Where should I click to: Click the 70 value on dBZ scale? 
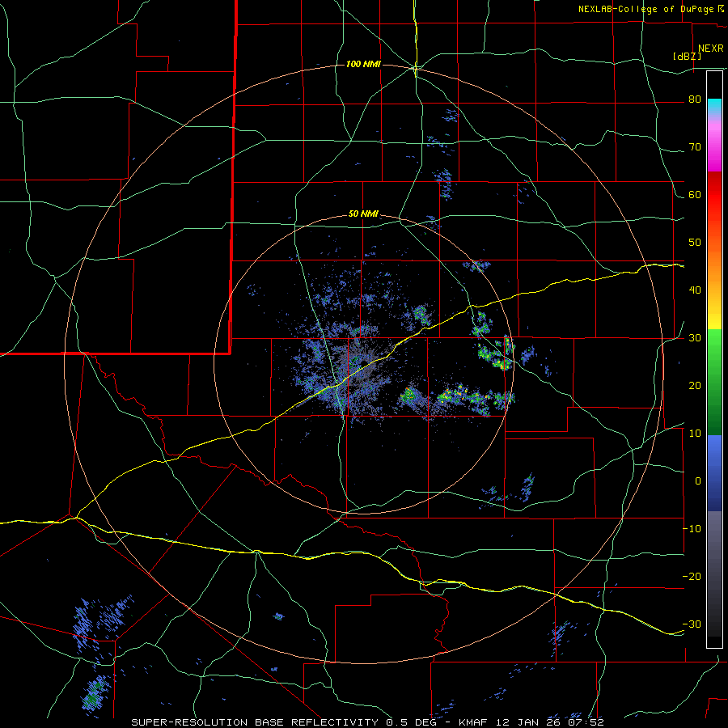695,147
